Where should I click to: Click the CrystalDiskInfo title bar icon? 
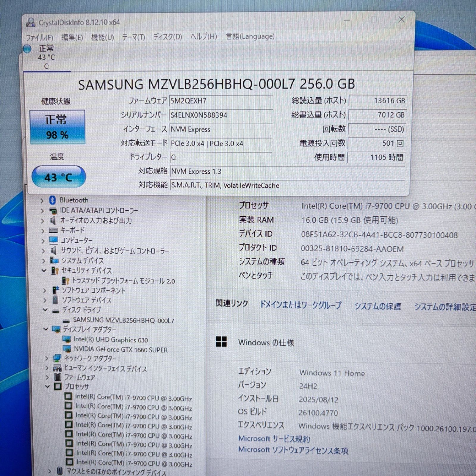point(31,22)
